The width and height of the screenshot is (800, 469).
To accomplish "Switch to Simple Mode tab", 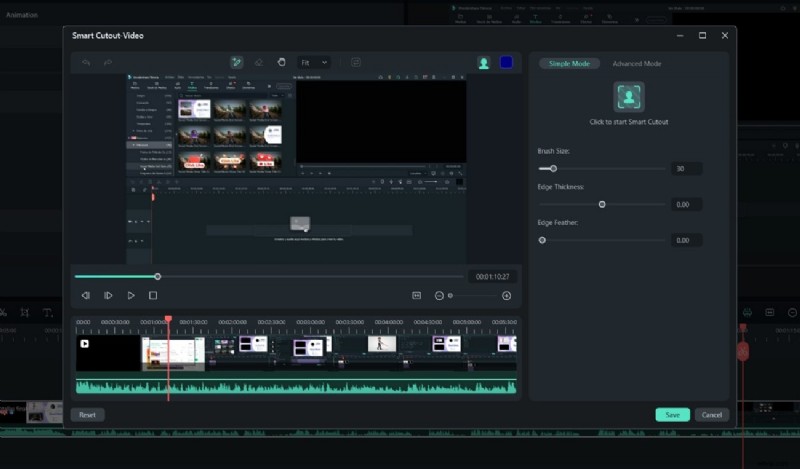I will (569, 63).
